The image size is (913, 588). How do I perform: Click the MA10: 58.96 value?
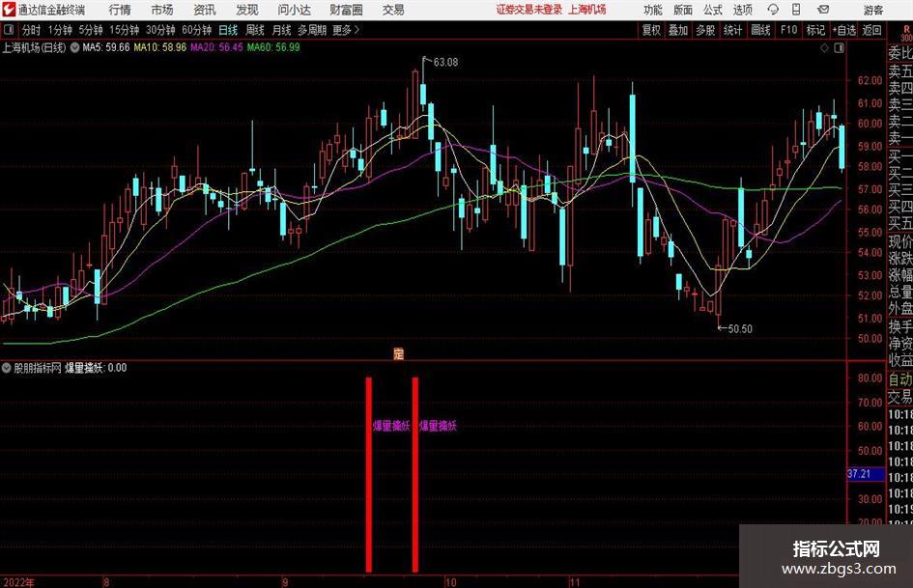coord(160,47)
